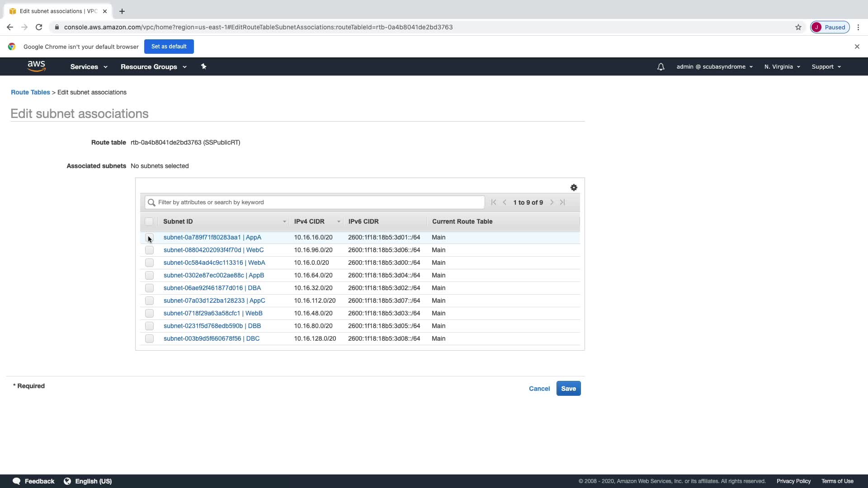Save the subnet associations
The height and width of the screenshot is (488, 868).
[568, 389]
